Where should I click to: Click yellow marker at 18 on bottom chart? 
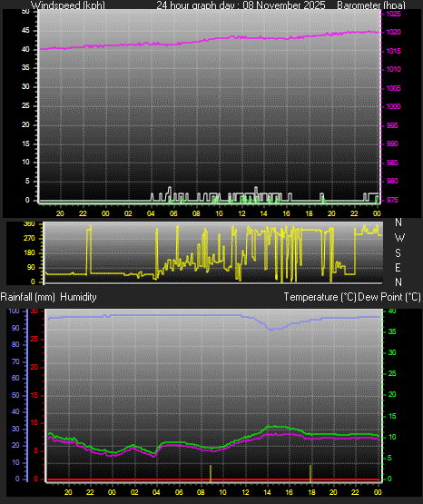[x=310, y=473]
